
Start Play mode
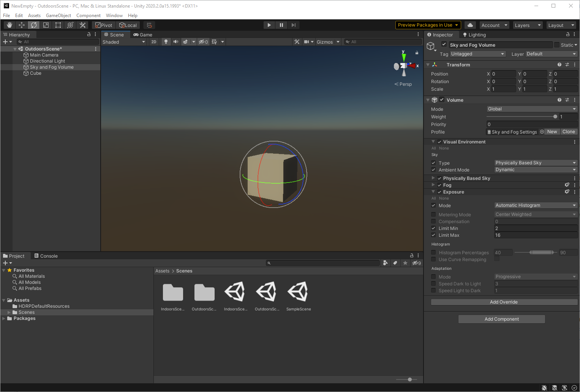(269, 25)
